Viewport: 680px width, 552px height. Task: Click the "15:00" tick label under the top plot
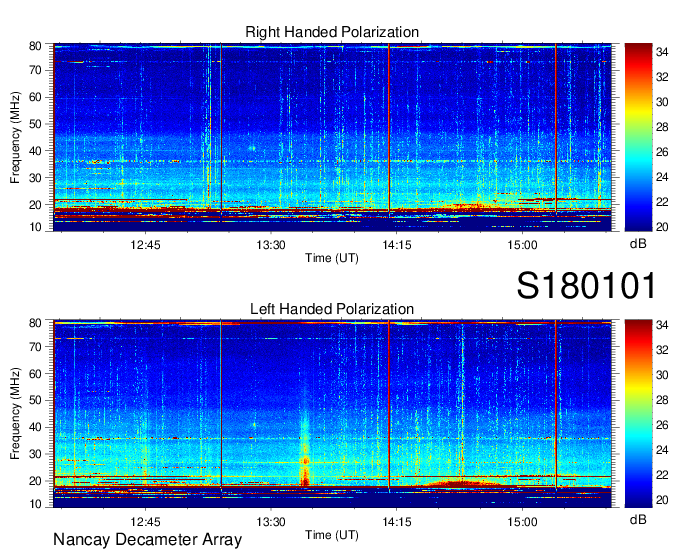[522, 245]
